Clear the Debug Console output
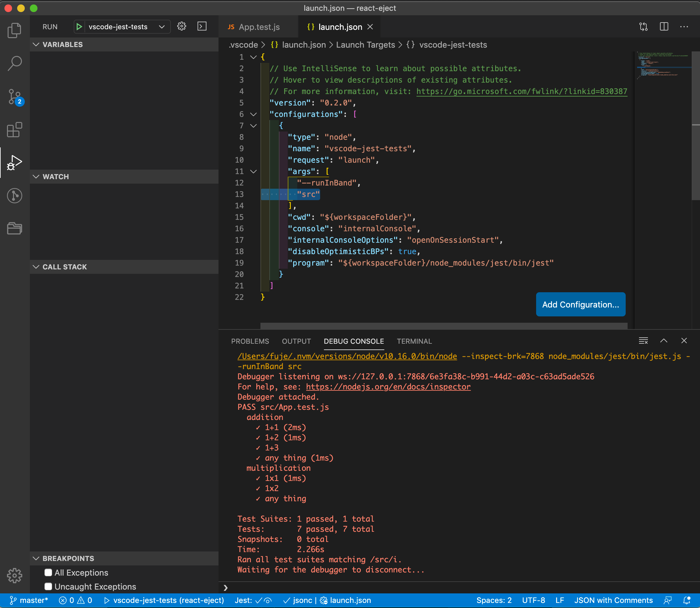This screenshot has width=700, height=608. [643, 341]
